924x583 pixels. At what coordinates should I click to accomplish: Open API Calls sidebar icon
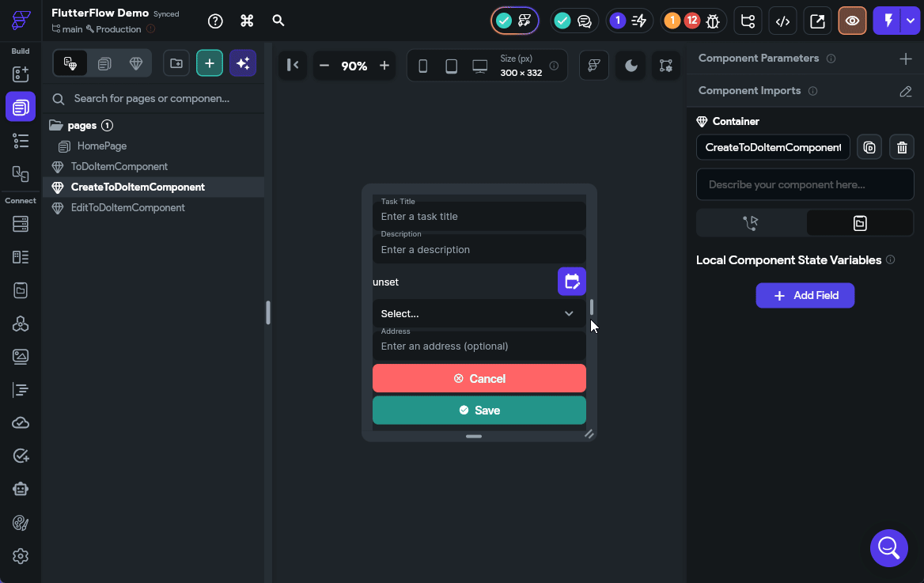click(x=21, y=324)
